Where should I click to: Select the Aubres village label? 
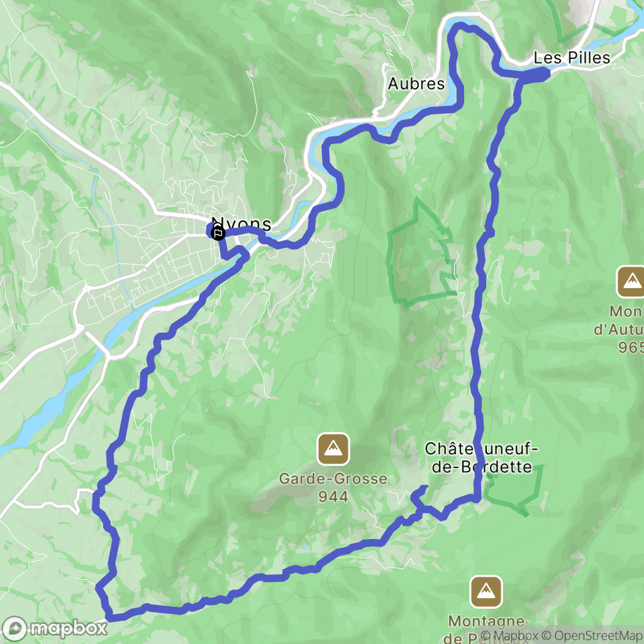pos(416,84)
